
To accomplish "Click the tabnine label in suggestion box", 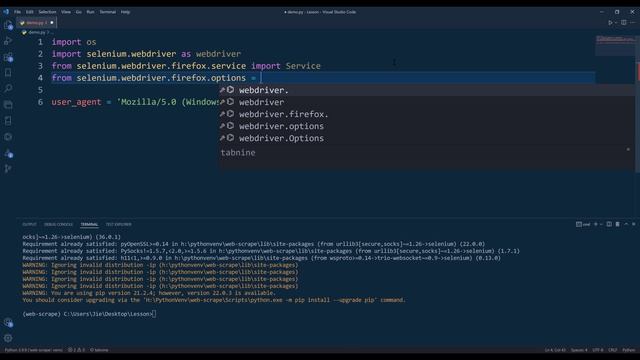I will click(x=238, y=153).
